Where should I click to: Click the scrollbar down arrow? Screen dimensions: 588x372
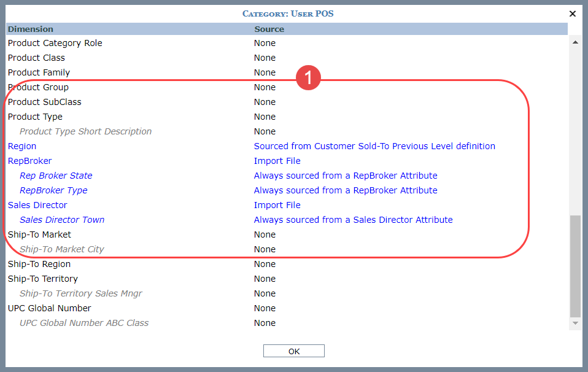point(575,323)
